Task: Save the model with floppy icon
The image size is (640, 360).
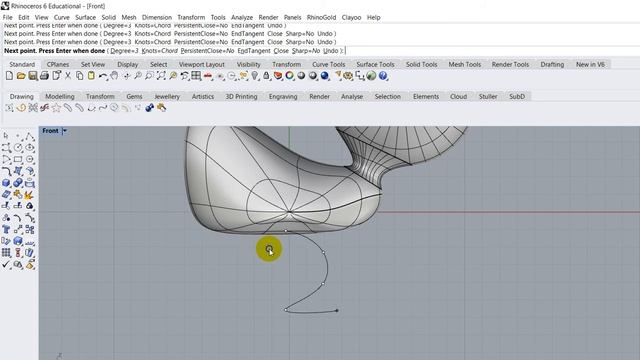Action: 33,76
